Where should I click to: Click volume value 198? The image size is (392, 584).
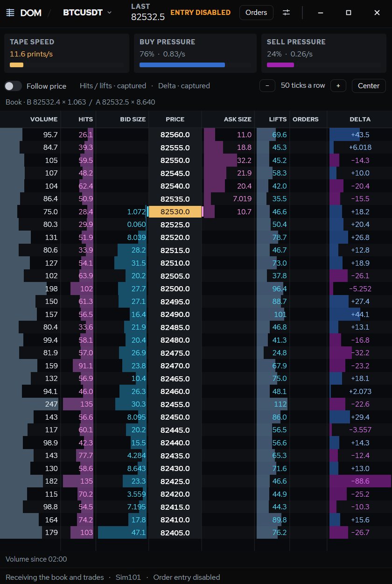click(x=51, y=288)
